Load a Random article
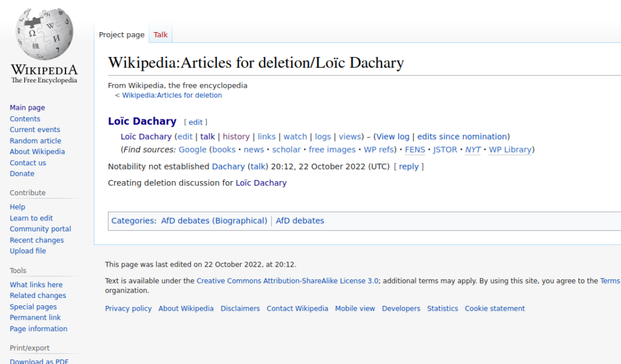 [x=36, y=141]
